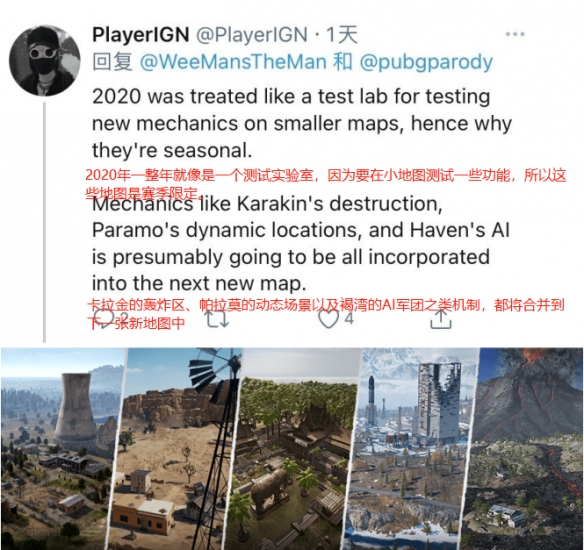The height and width of the screenshot is (550, 584).
Task: Open the Sanhok jungle elephant statue image
Action: (294, 449)
